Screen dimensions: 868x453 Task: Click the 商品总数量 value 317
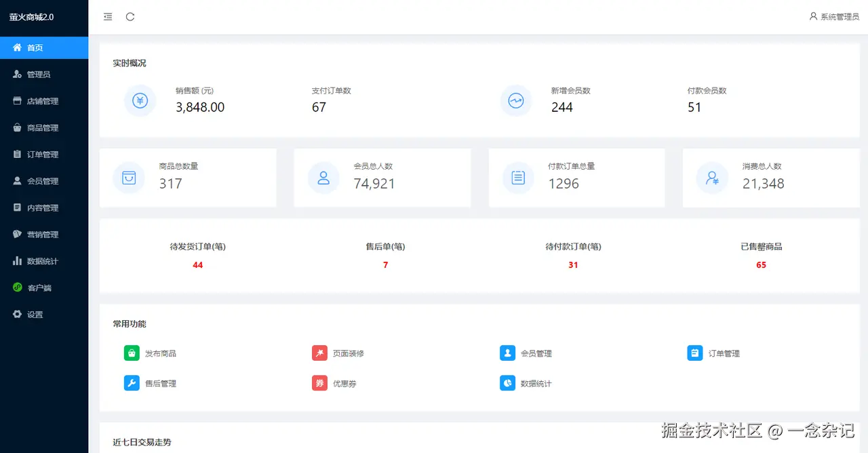[x=171, y=184]
